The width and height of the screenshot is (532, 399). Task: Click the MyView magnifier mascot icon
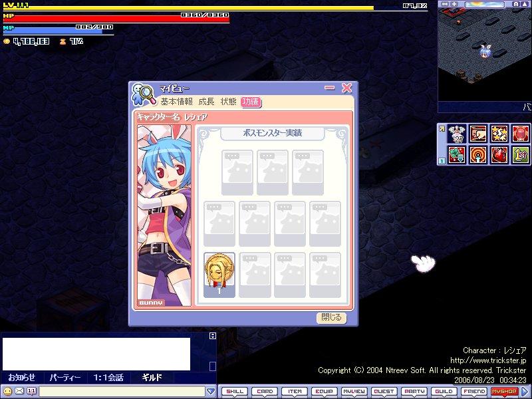tap(142, 94)
